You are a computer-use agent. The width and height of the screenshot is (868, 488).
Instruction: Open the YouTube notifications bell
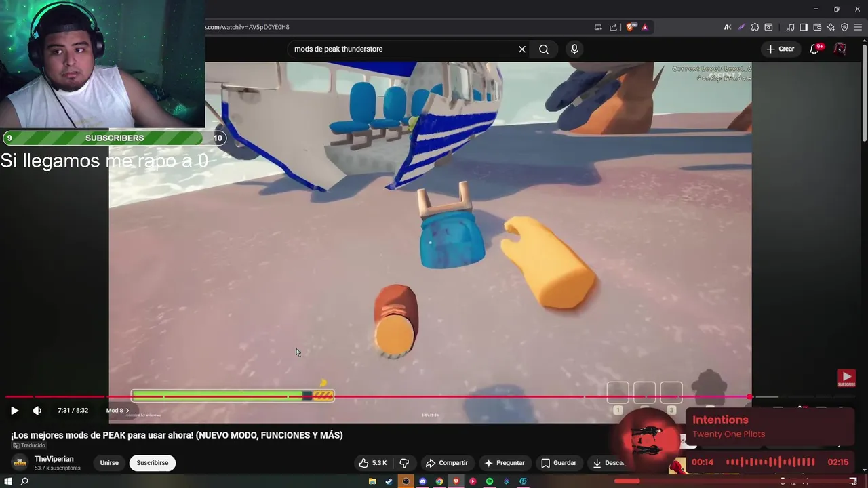pyautogui.click(x=815, y=49)
